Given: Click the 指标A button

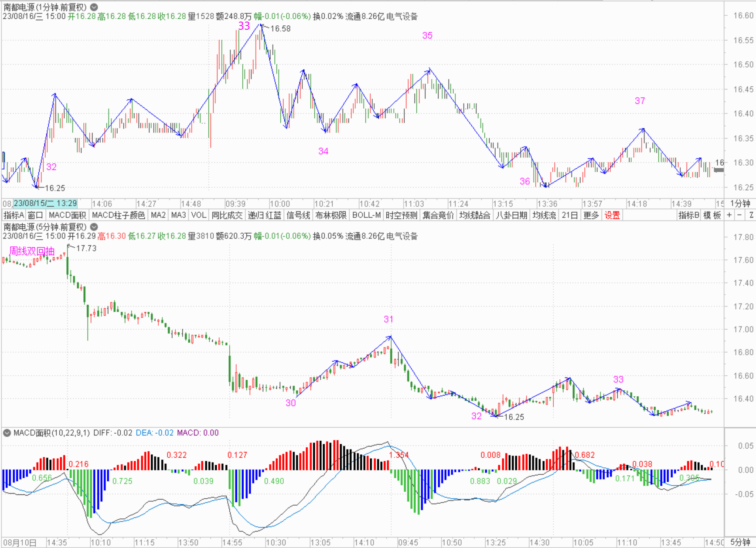Looking at the screenshot, I should 14,215.
